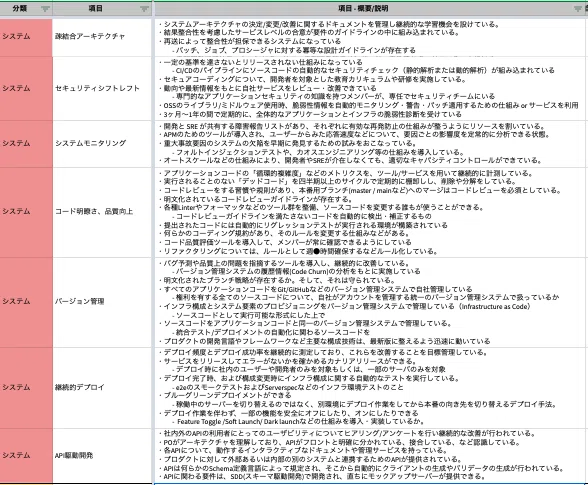Viewport: 588px width, 485px height.
Task: Select the API駆動開発 cell
Action: [102, 456]
